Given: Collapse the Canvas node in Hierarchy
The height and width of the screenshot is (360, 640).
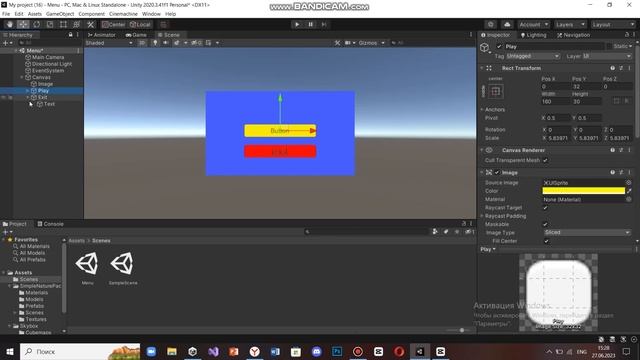Looking at the screenshot, I should [x=22, y=77].
